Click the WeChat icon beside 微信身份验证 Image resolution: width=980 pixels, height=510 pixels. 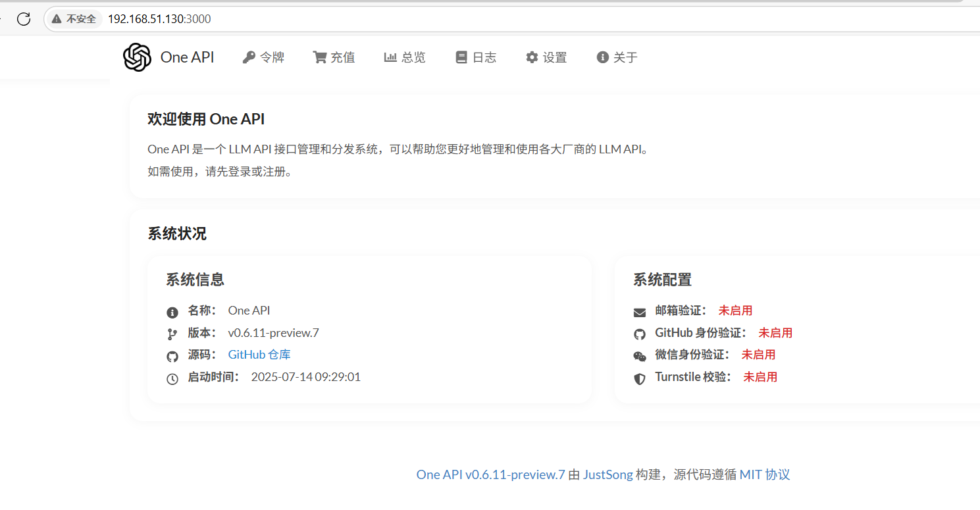[x=640, y=357]
